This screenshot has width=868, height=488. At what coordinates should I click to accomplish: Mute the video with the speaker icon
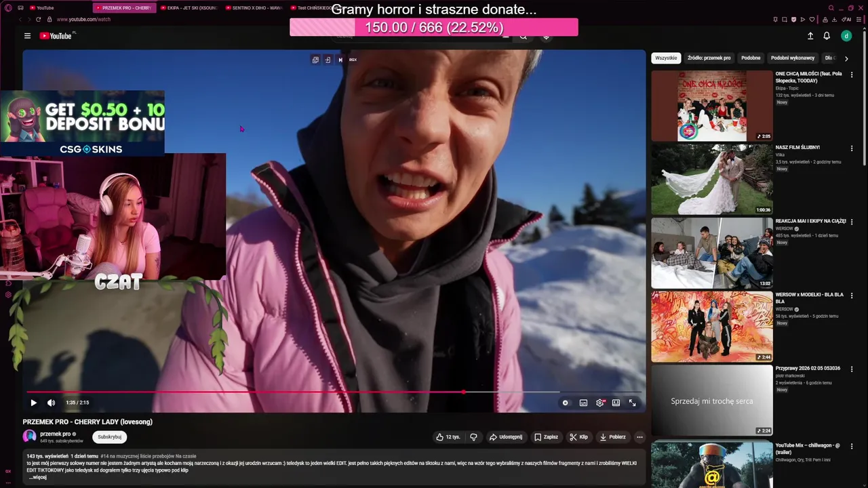51,403
